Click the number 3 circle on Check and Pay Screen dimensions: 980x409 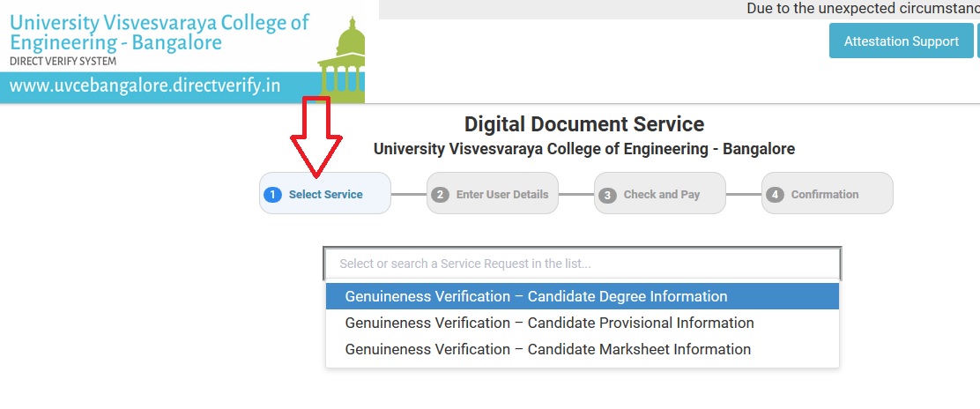(607, 195)
